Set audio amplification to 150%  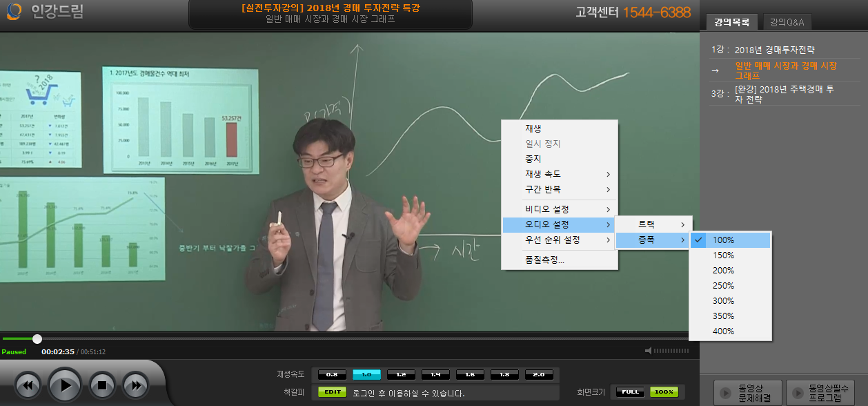click(730, 255)
